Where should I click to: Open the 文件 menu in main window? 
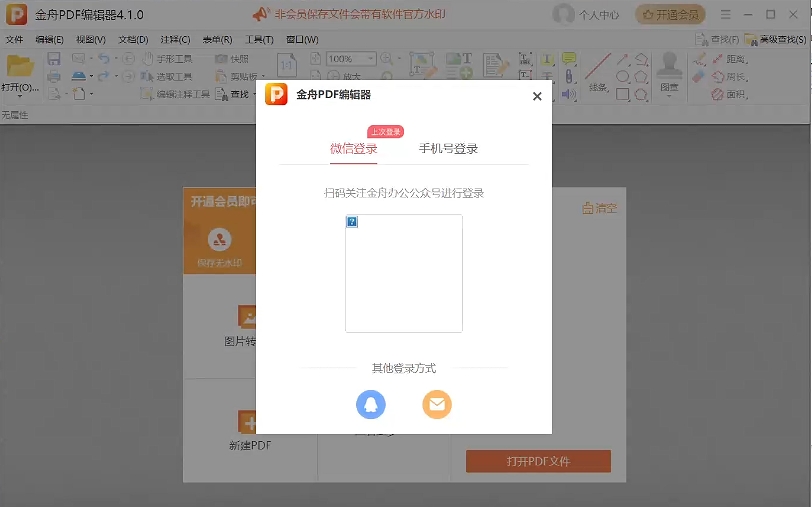pyautogui.click(x=14, y=39)
